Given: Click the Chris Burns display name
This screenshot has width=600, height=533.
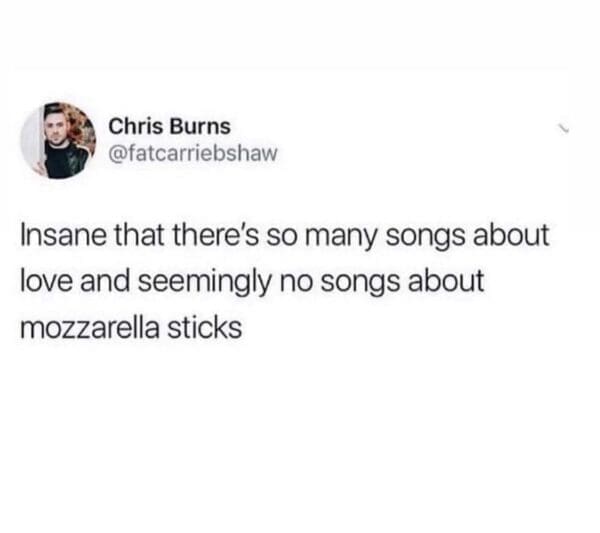Looking at the screenshot, I should pyautogui.click(x=170, y=126).
